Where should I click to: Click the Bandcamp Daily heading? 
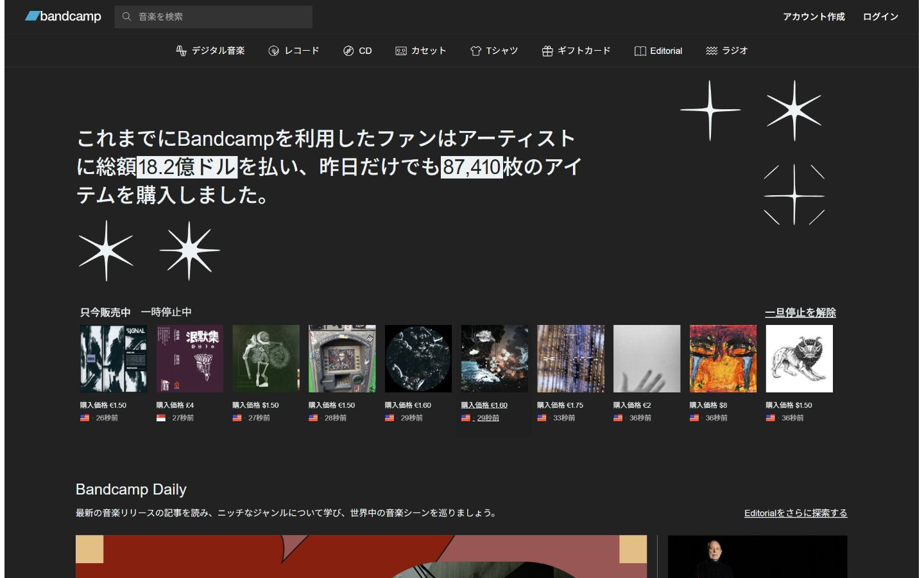point(131,489)
